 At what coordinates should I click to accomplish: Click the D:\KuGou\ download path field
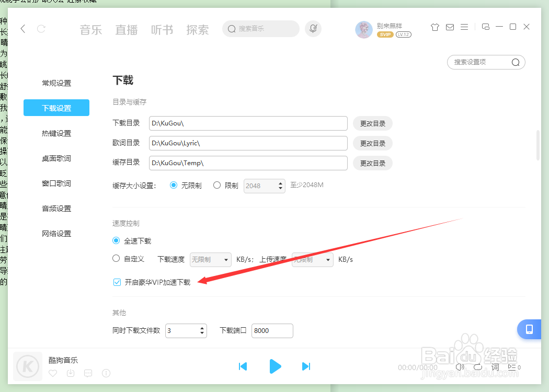click(x=248, y=123)
